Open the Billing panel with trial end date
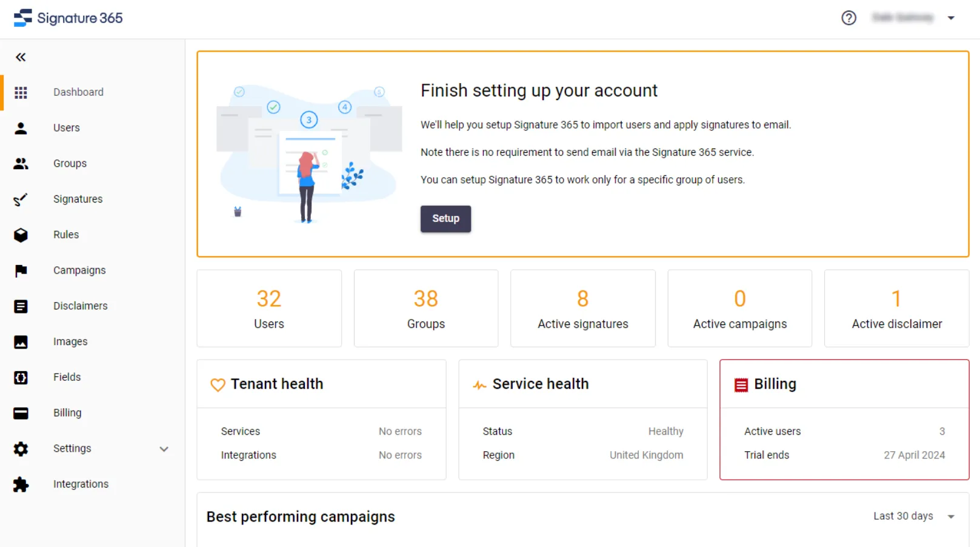Viewport: 980px width, 547px height. point(844,420)
